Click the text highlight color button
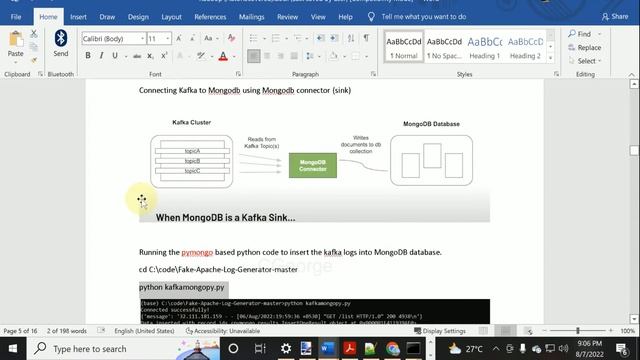This screenshot has height=360, width=640. [x=201, y=56]
